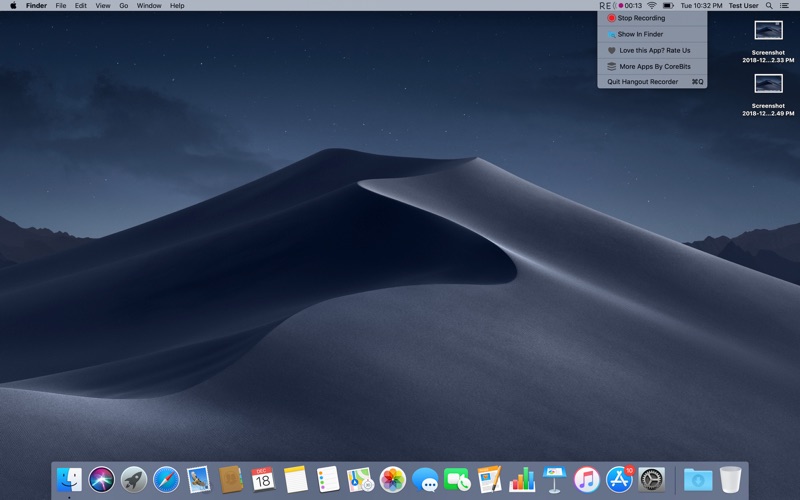Screen dimensions: 800x500
Task: Open Calendar showing Dec 18
Action: click(263, 480)
